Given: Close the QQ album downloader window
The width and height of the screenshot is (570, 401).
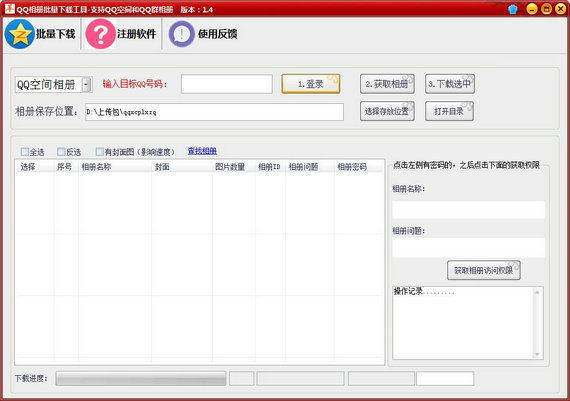Looking at the screenshot, I should (x=561, y=9).
